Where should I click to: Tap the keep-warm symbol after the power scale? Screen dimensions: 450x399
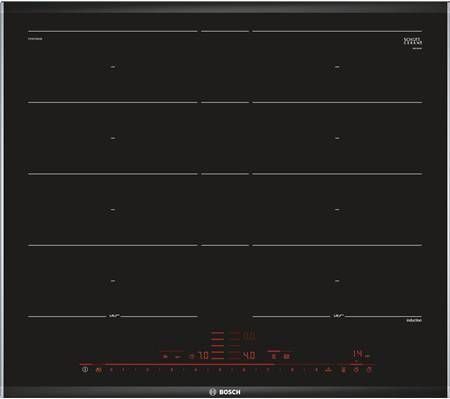329,370
